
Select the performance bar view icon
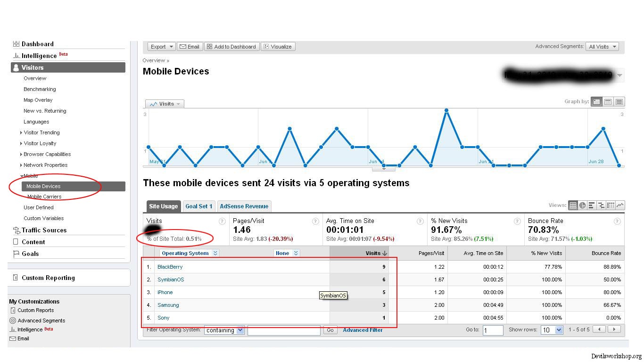[x=592, y=205]
